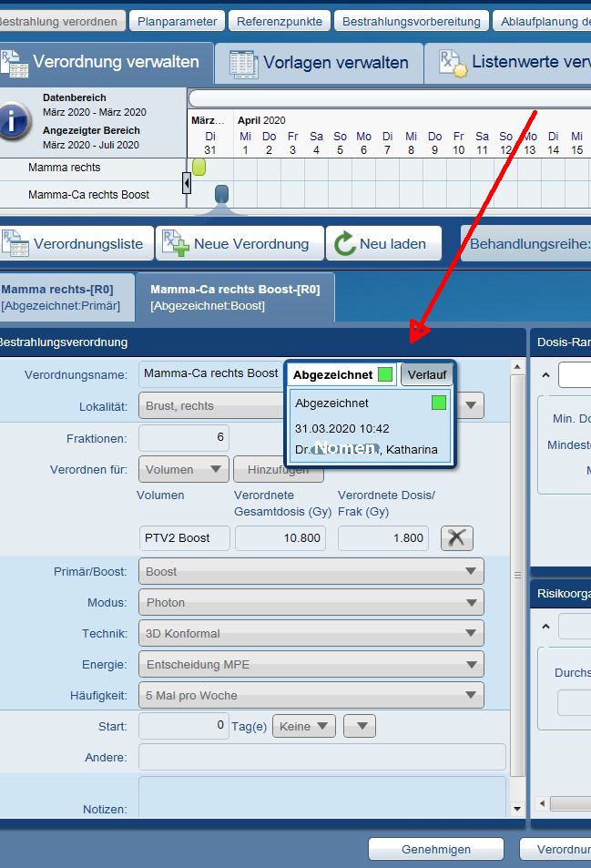Select the blue Mamma-Ca rechts Boost marker
The height and width of the screenshot is (868, 591).
click(221, 194)
